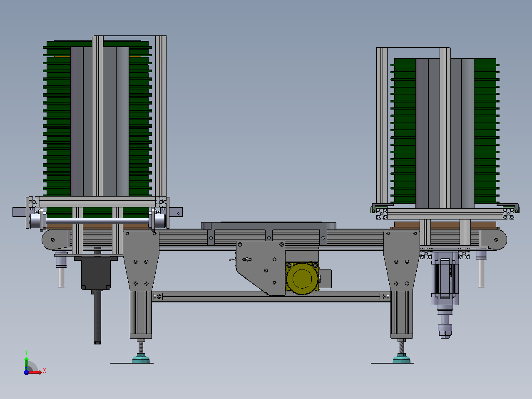Image resolution: width=532 pixels, height=399 pixels.
Task: Select the left green tray stack
Action: pyautogui.click(x=97, y=119)
